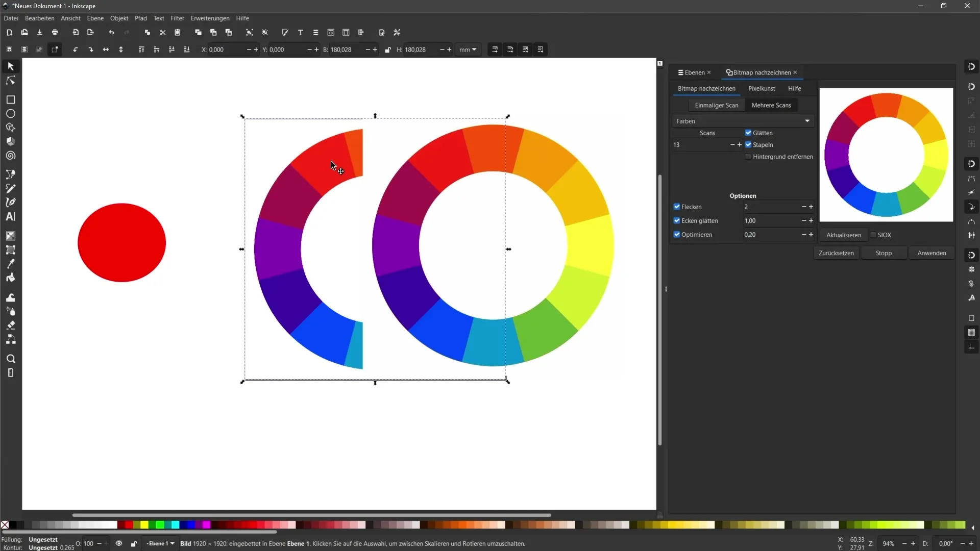Select the Zoom tool

pos(10,358)
